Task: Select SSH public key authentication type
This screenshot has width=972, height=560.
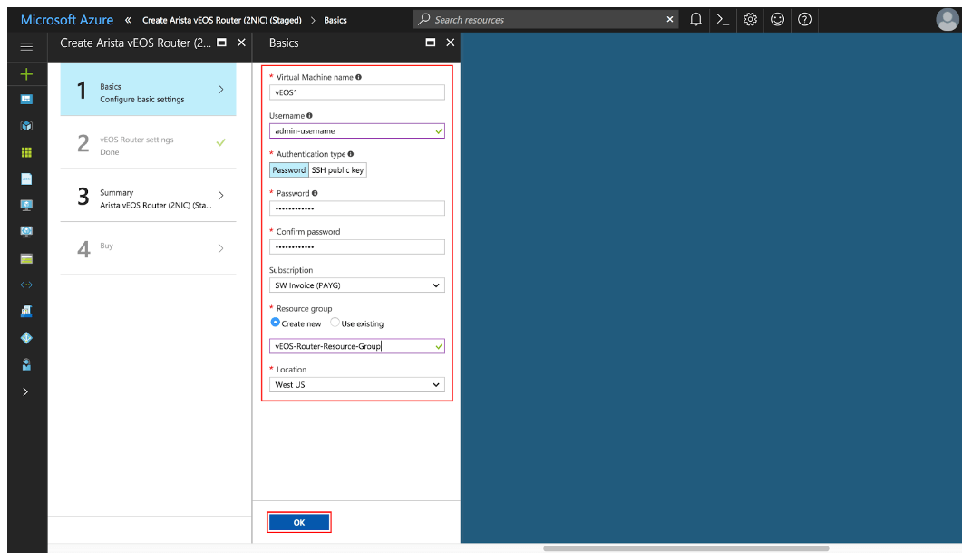Action: coord(337,170)
